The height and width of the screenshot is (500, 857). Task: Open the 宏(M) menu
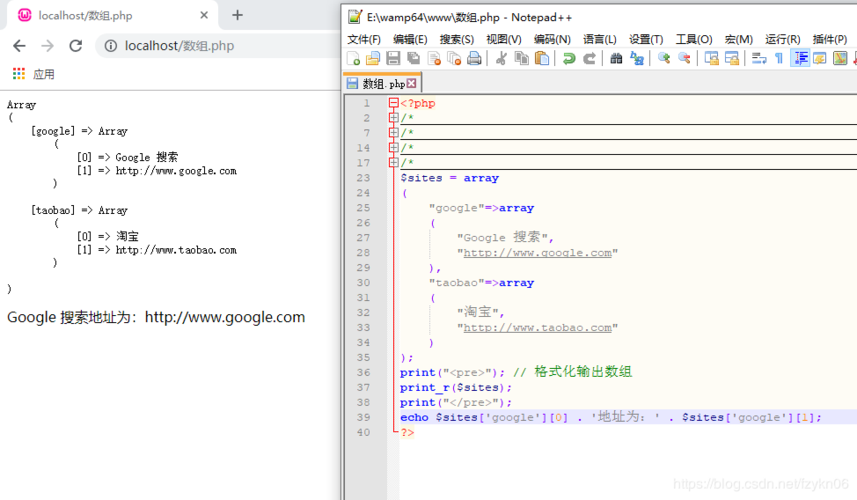pos(739,39)
